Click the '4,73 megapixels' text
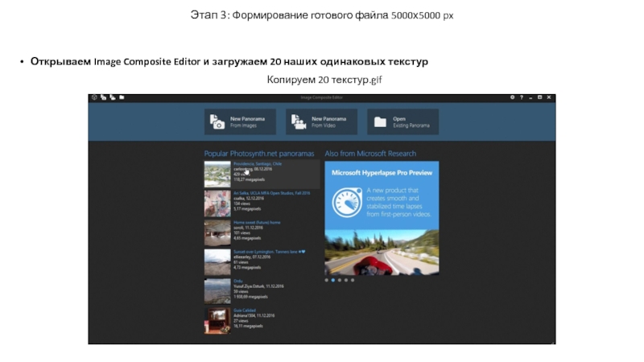Screen dimensions: 644x362 tap(247, 268)
